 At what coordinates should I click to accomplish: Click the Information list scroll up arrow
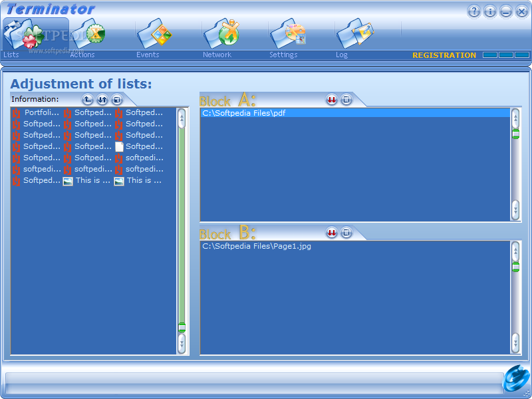coord(182,118)
